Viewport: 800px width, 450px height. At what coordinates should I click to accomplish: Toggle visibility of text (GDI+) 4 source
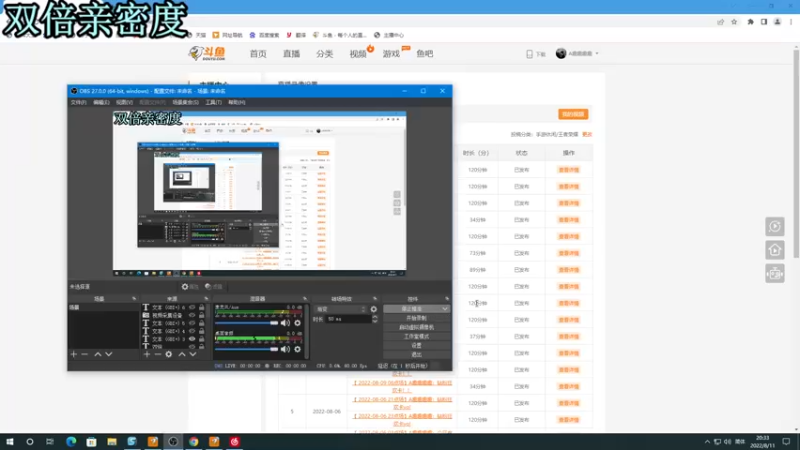tap(192, 331)
